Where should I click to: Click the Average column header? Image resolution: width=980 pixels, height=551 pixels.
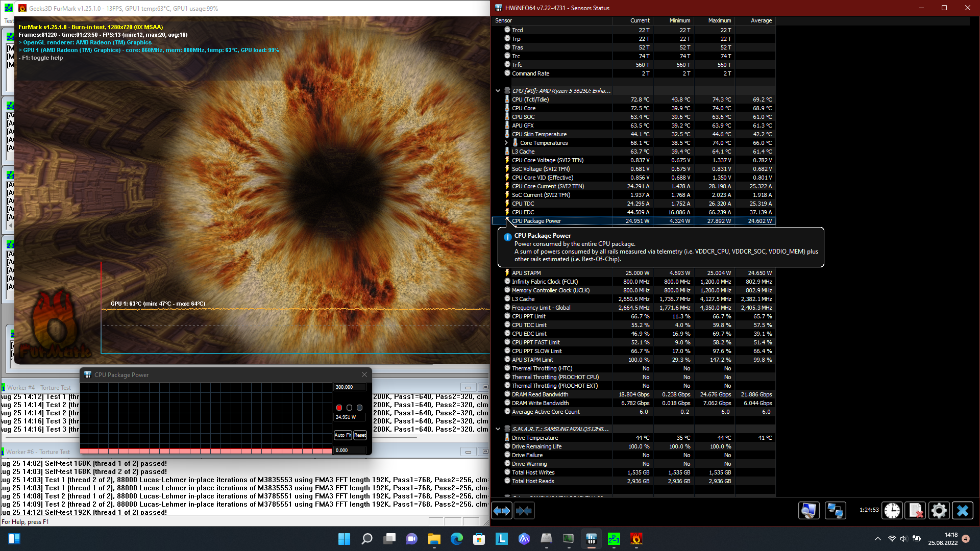(x=761, y=20)
